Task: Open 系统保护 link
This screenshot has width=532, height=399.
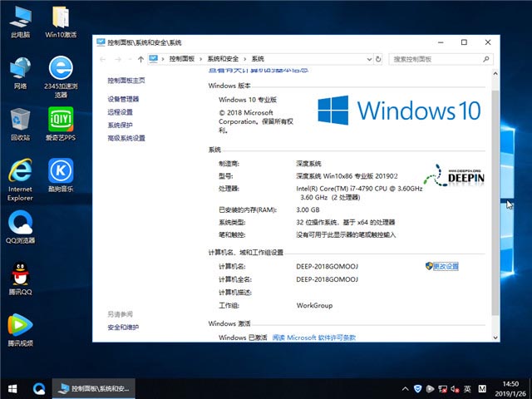Action: click(x=120, y=125)
